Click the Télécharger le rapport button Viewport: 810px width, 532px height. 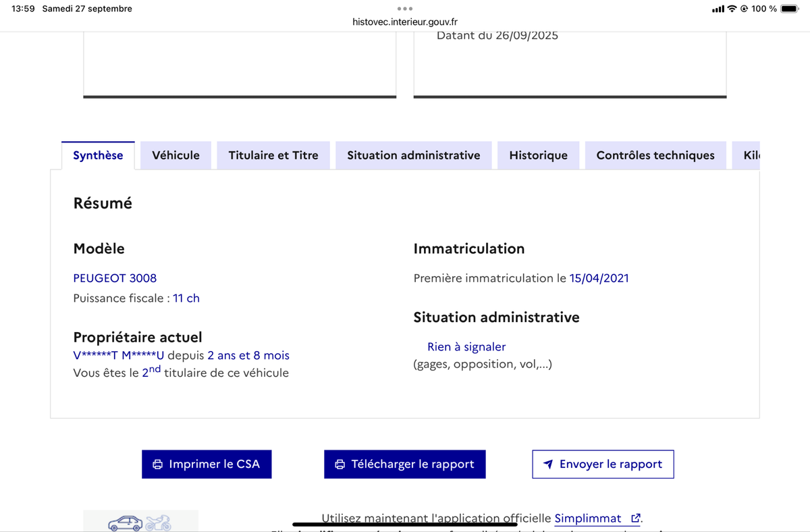[405, 464]
